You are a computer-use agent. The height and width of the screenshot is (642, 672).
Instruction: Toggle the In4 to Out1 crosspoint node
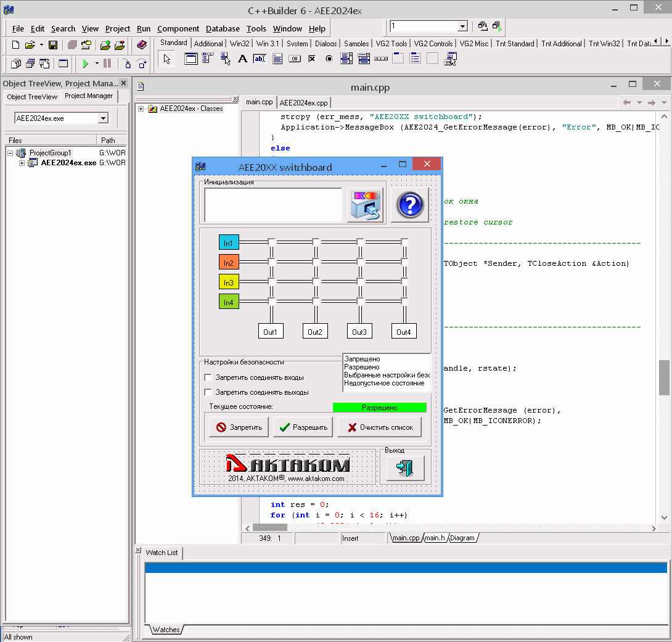(271, 302)
